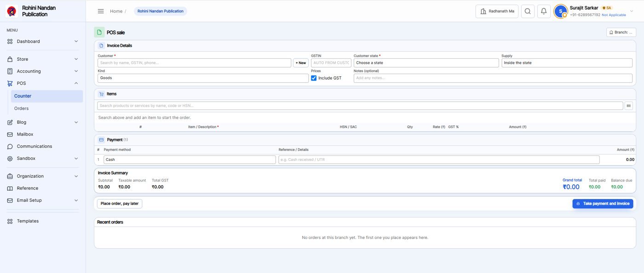This screenshot has height=273, width=644.
Task: Click the Templates grid icon
Action: tap(10, 221)
